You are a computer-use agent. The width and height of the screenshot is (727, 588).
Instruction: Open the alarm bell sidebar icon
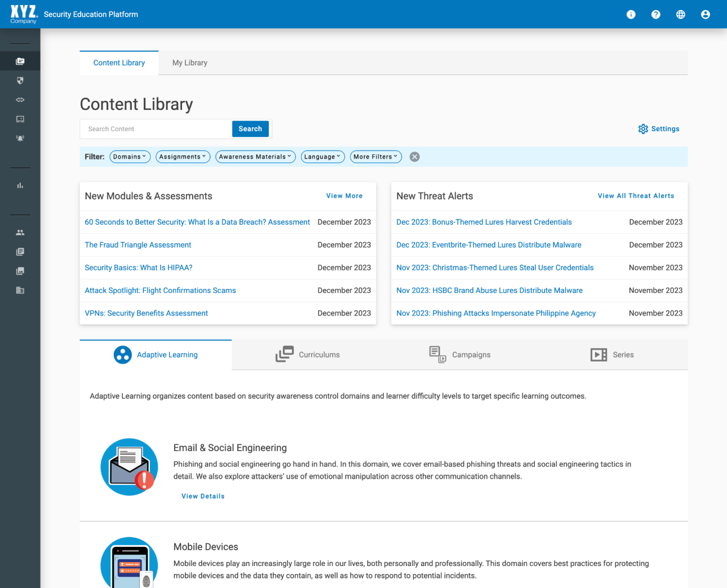click(x=20, y=138)
